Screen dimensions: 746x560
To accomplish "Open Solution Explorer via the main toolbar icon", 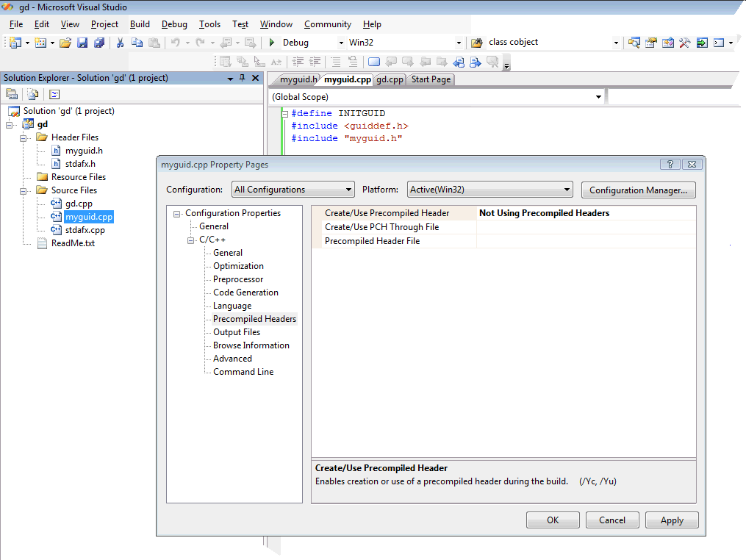I will coord(634,43).
